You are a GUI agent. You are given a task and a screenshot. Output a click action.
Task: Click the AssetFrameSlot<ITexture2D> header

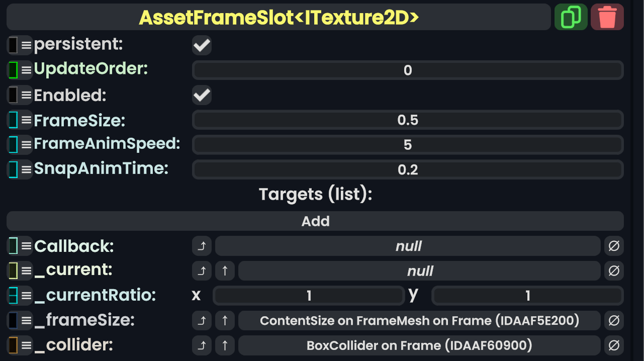click(279, 17)
